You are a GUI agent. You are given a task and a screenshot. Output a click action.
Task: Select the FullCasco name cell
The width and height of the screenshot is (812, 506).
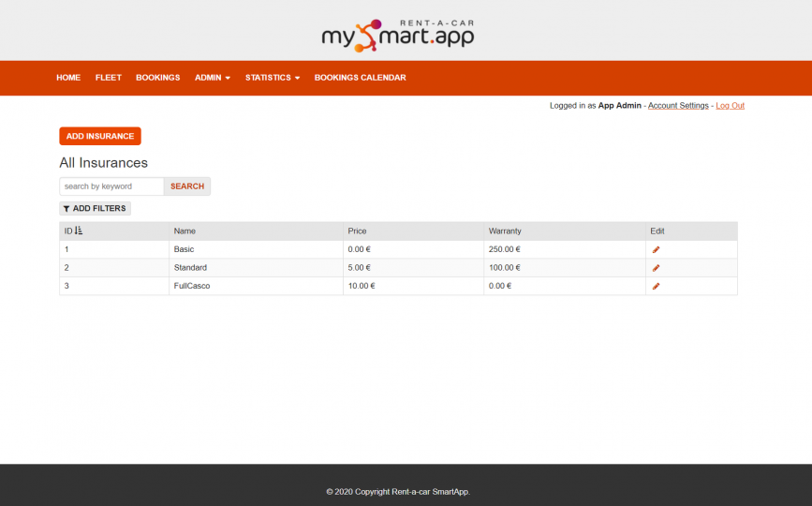(256, 286)
